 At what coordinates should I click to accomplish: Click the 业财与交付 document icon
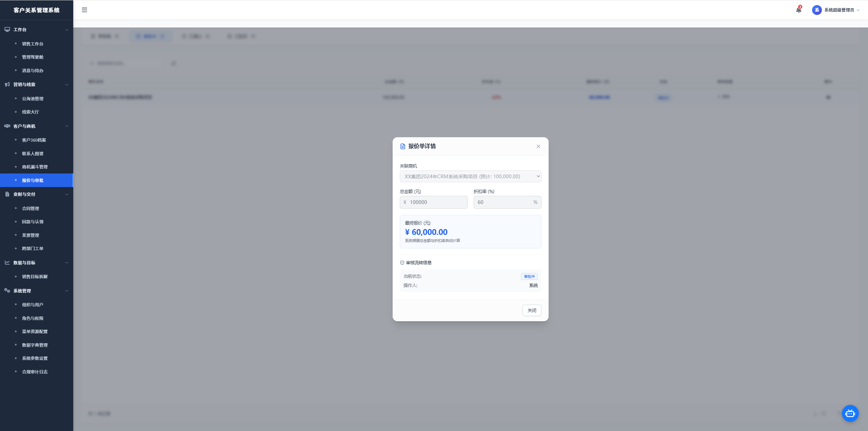tap(7, 194)
